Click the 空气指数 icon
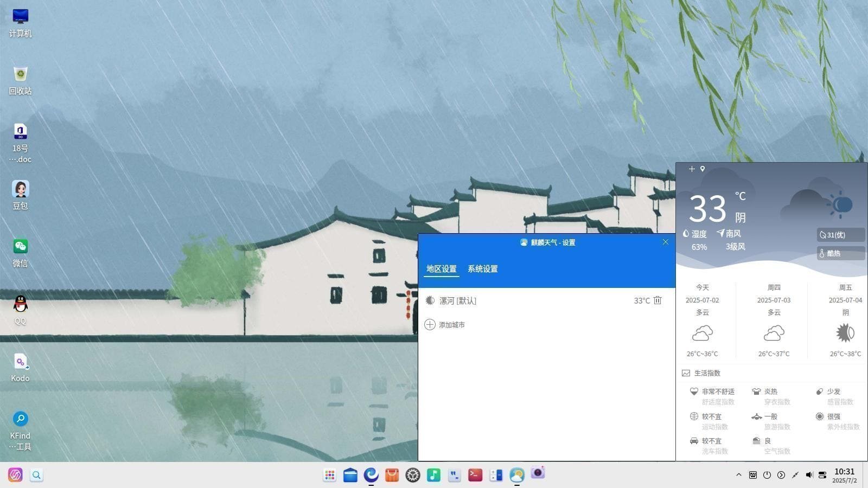Viewport: 868px width, 488px height. tap(756, 441)
